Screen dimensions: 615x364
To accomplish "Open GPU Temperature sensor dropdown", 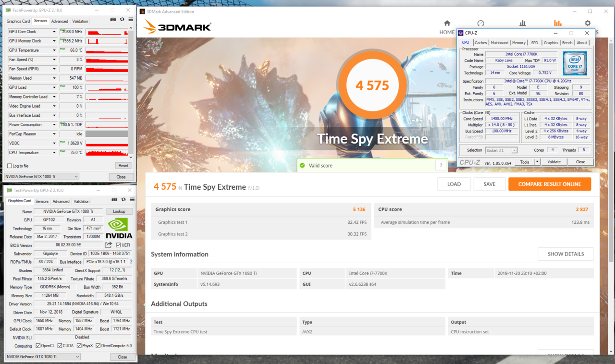I will click(x=54, y=50).
